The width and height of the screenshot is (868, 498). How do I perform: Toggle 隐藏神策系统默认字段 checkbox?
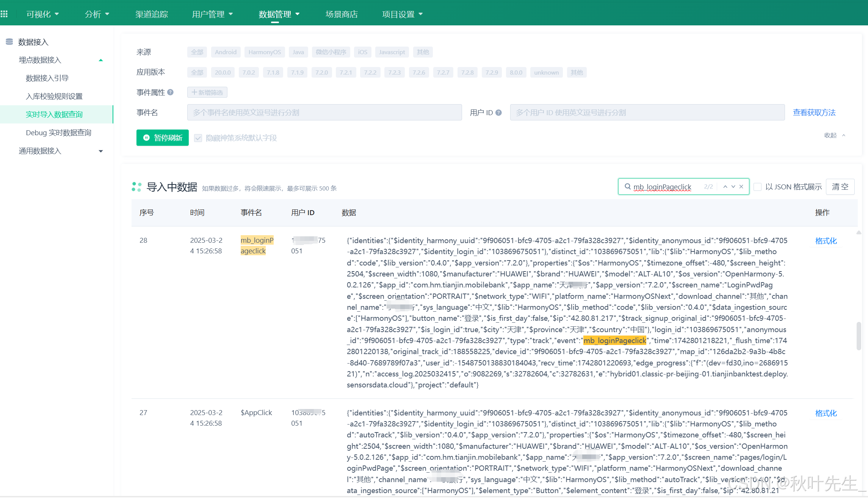click(x=198, y=138)
